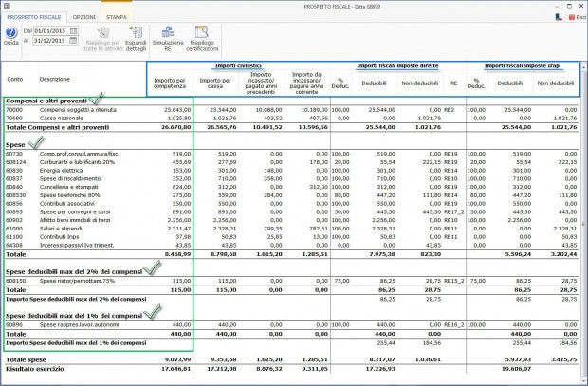Select row 60856 Contributi associativi

(x=292, y=204)
